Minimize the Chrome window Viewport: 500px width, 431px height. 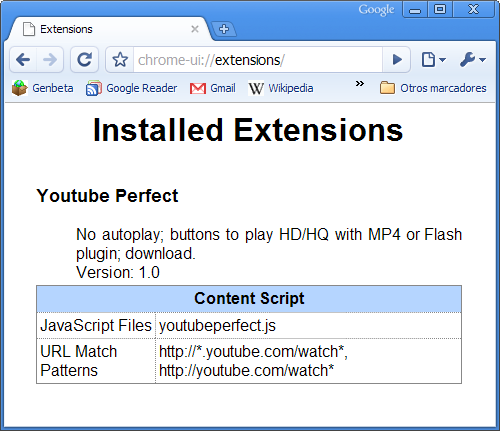coord(415,9)
